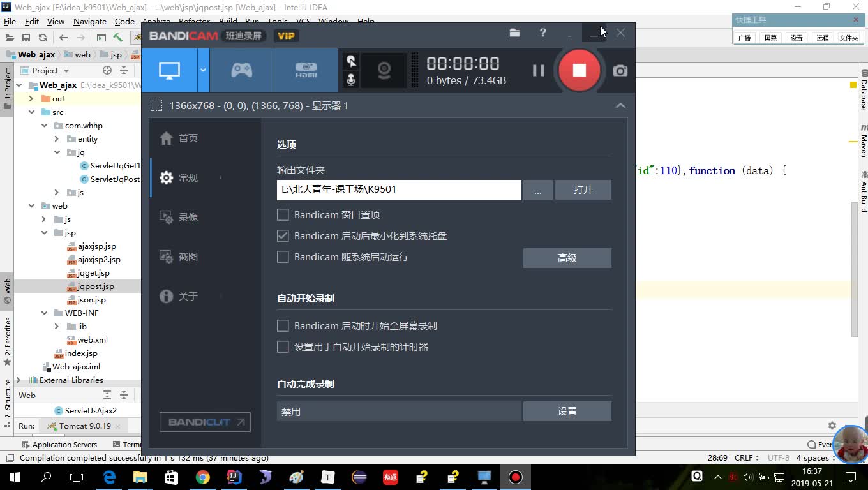Stop recording with the red button
868x490 pixels.
(579, 70)
